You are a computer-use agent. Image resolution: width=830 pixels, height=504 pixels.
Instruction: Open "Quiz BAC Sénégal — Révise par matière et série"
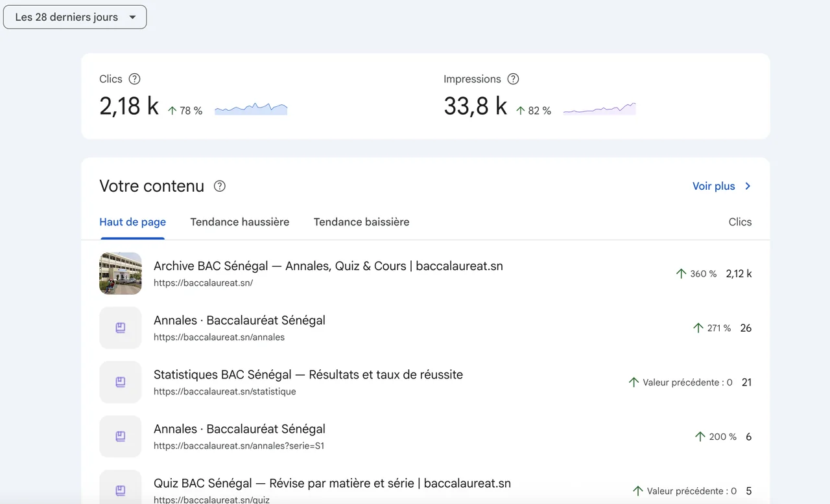[x=332, y=484]
